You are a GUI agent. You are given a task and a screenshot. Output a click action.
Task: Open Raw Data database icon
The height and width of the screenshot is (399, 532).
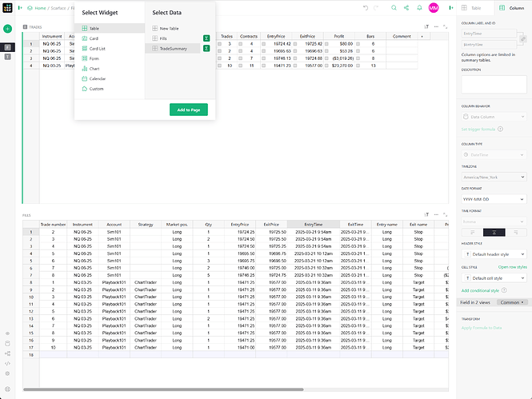pos(7,343)
